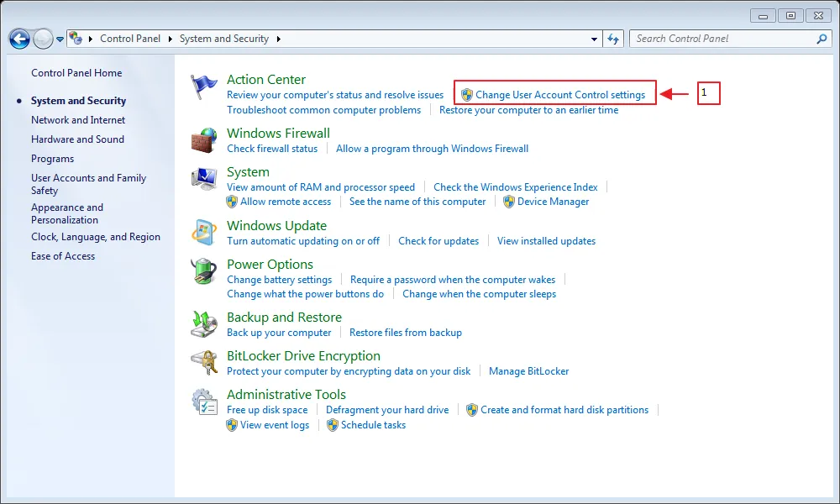
Task: Go back with the blue Back arrow
Action: 19,39
